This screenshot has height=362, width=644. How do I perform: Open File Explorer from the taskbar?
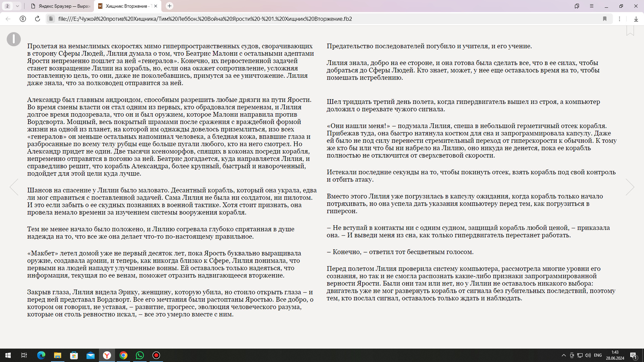tap(58, 355)
